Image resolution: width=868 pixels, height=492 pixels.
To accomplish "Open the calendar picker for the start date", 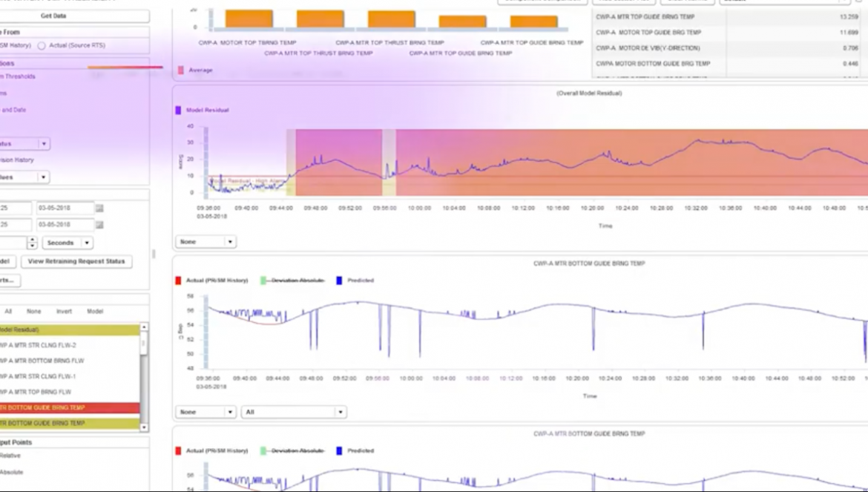I will [99, 207].
